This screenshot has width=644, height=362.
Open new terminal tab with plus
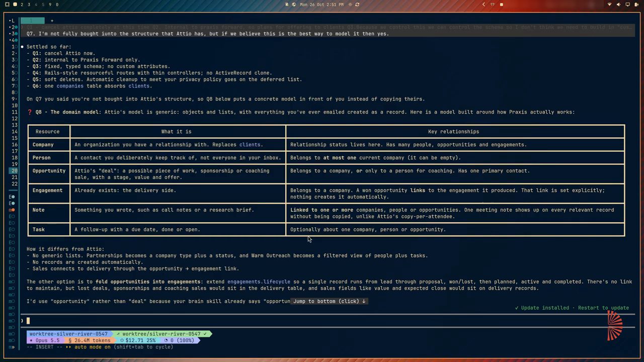52,21
